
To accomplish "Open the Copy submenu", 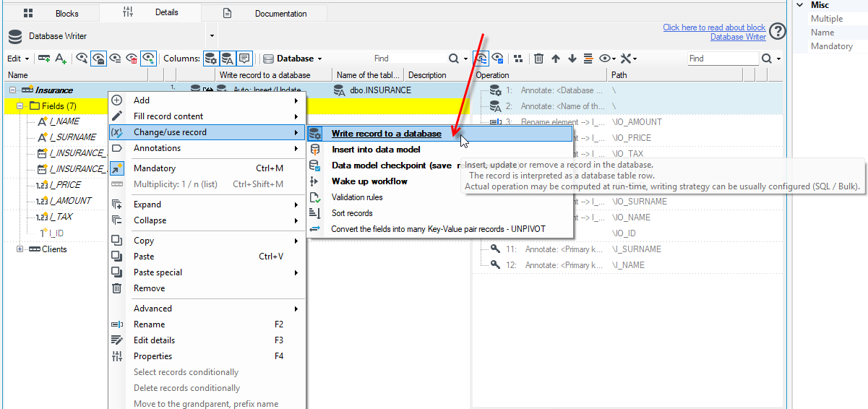I will pos(207,241).
